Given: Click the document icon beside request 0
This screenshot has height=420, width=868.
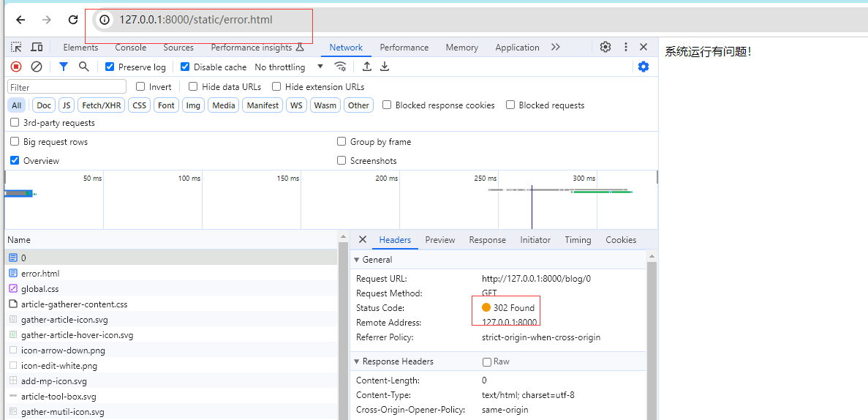Looking at the screenshot, I should tap(13, 258).
